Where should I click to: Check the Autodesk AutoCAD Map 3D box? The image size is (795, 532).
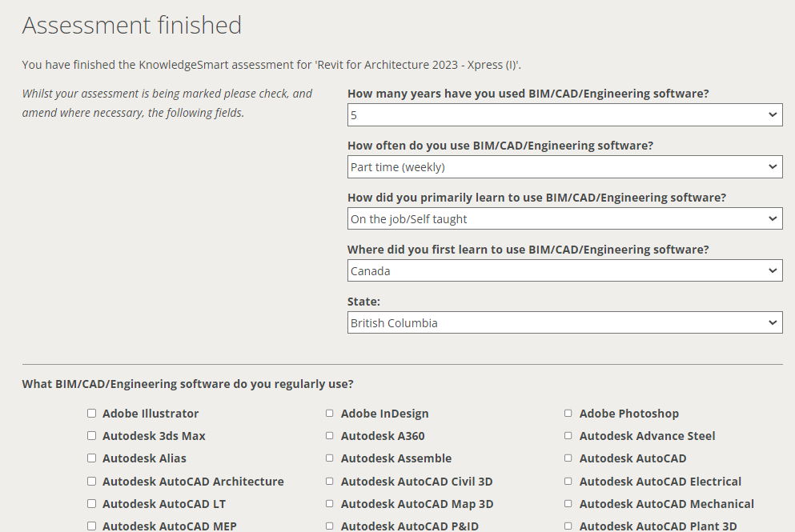[330, 504]
